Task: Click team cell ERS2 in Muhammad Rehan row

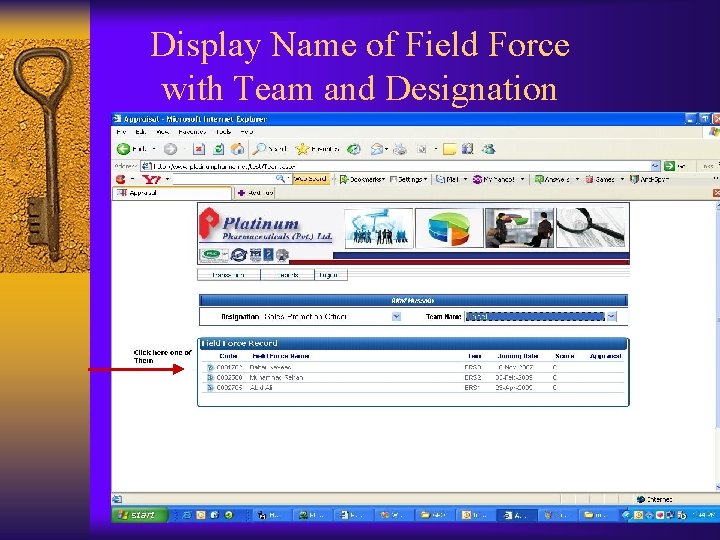Action: [473, 377]
